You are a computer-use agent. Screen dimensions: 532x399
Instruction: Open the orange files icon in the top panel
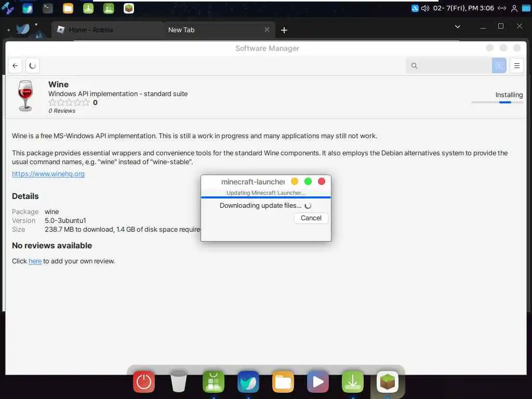coord(68,8)
